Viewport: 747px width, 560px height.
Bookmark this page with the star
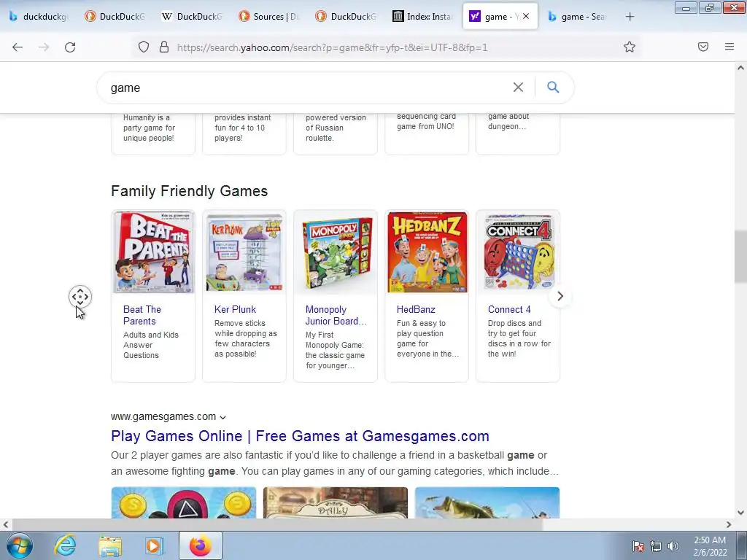click(630, 47)
